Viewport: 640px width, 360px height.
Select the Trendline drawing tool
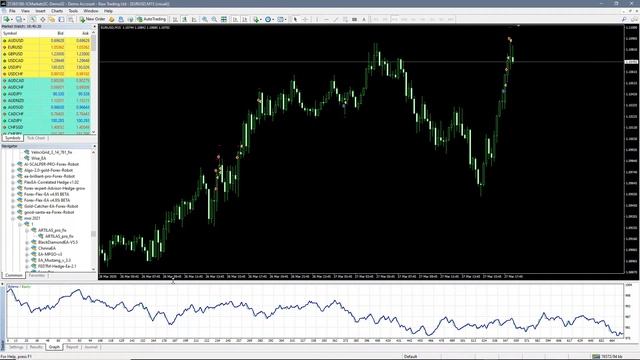[x=336, y=19]
